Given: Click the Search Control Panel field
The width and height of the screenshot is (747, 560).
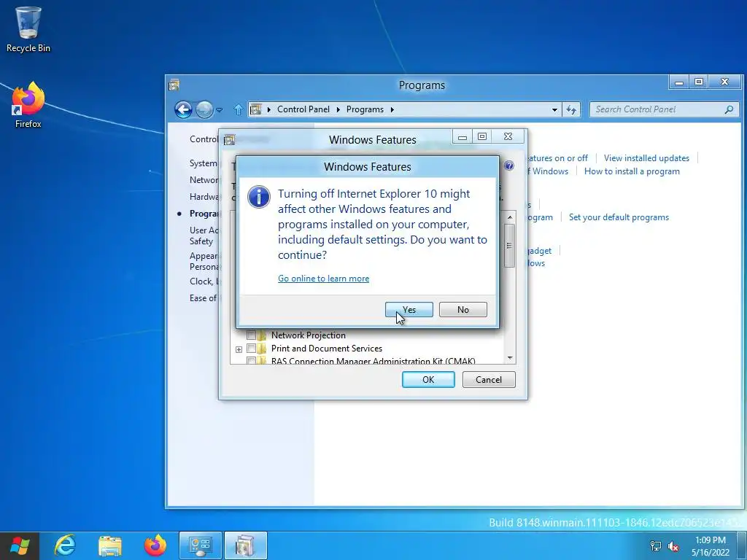Looking at the screenshot, I should click(664, 109).
